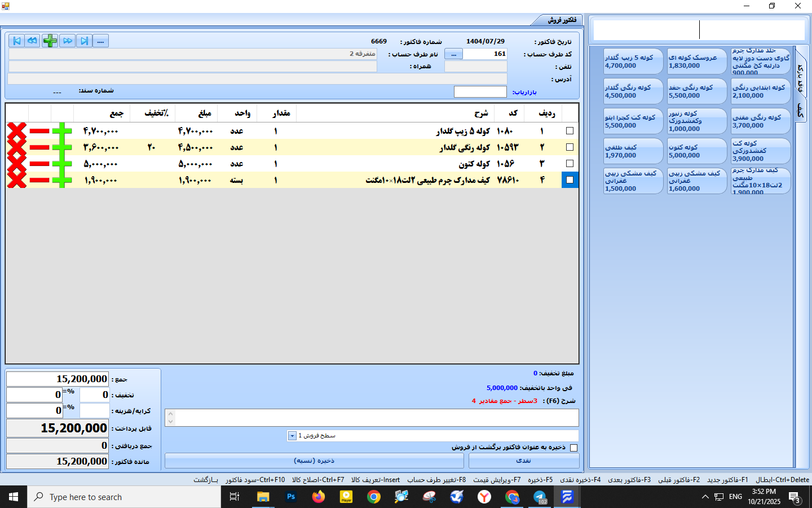Decrease quantity of row 2 with red minus
Image resolution: width=812 pixels, height=508 pixels.
[39, 147]
